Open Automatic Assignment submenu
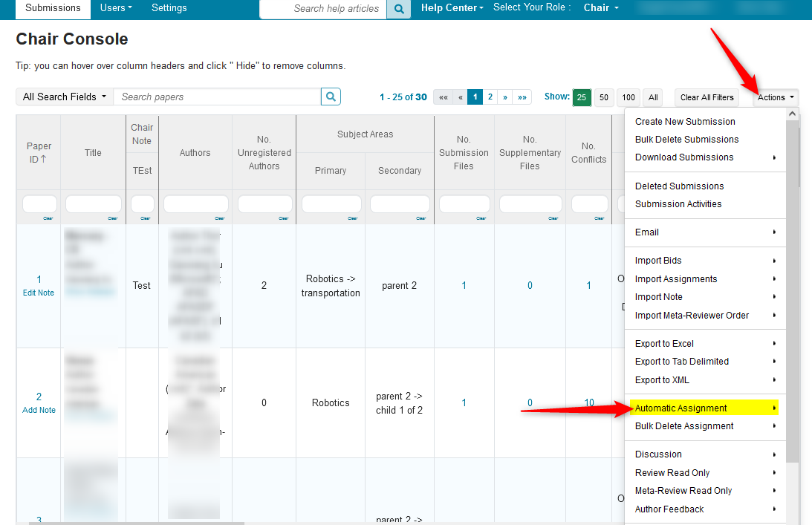Image resolution: width=812 pixels, height=525 pixels. 705,408
